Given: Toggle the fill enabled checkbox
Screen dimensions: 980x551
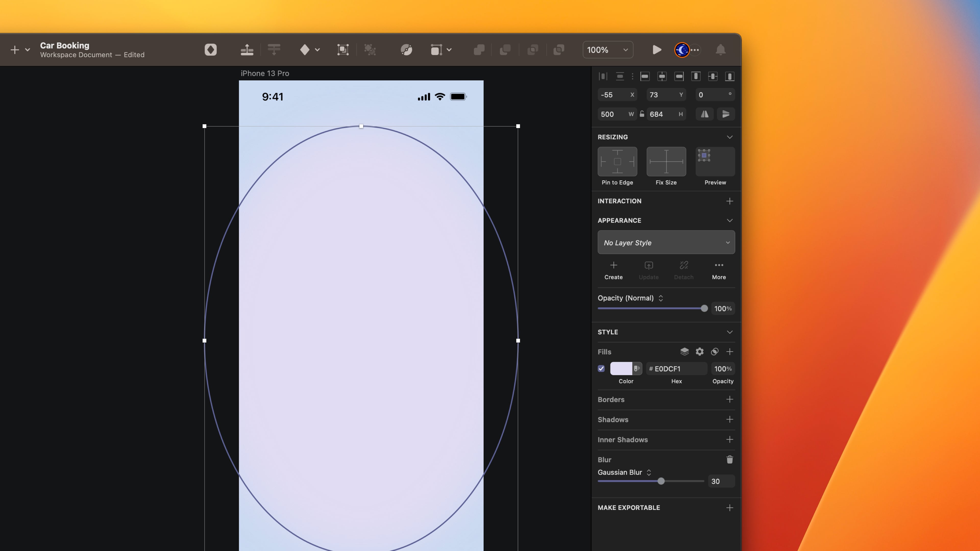Looking at the screenshot, I should (x=601, y=368).
